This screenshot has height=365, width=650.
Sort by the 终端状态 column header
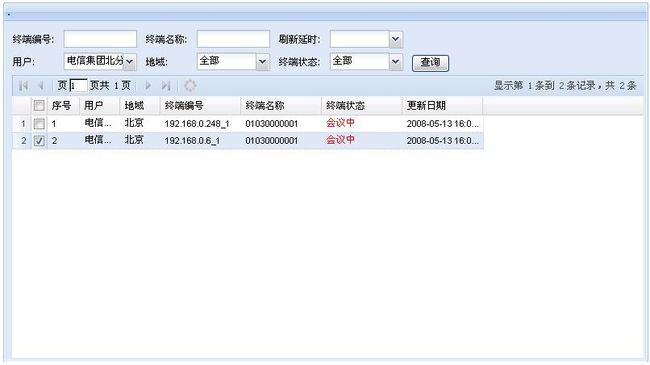(361, 106)
